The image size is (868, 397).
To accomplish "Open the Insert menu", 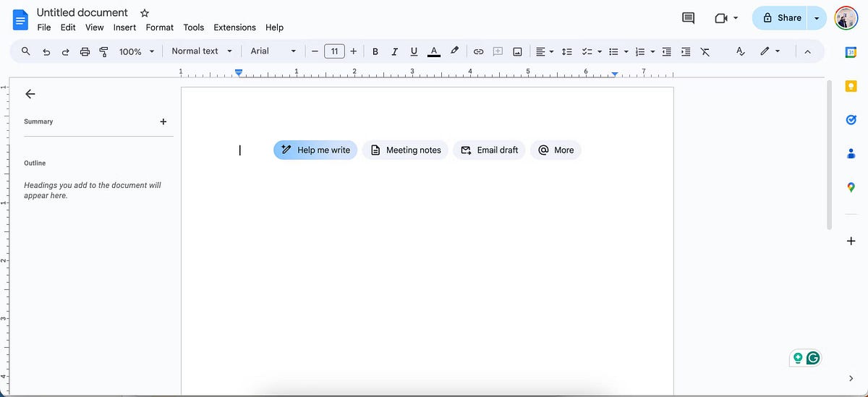I will click(x=124, y=27).
